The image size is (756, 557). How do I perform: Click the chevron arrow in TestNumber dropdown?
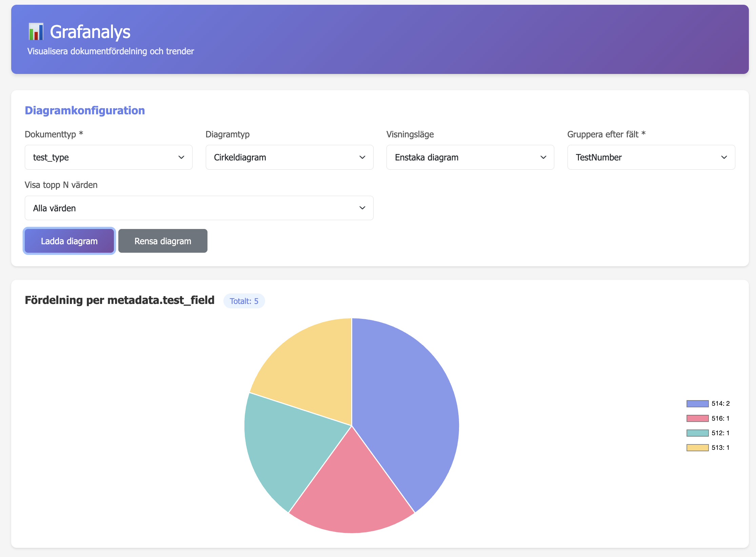tap(724, 157)
